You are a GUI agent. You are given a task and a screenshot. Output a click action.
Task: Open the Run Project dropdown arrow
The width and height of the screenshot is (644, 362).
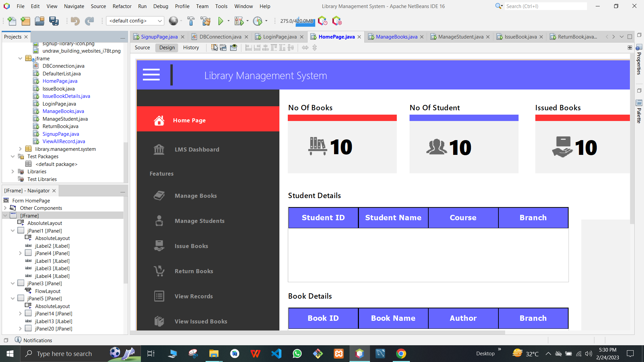(x=228, y=21)
